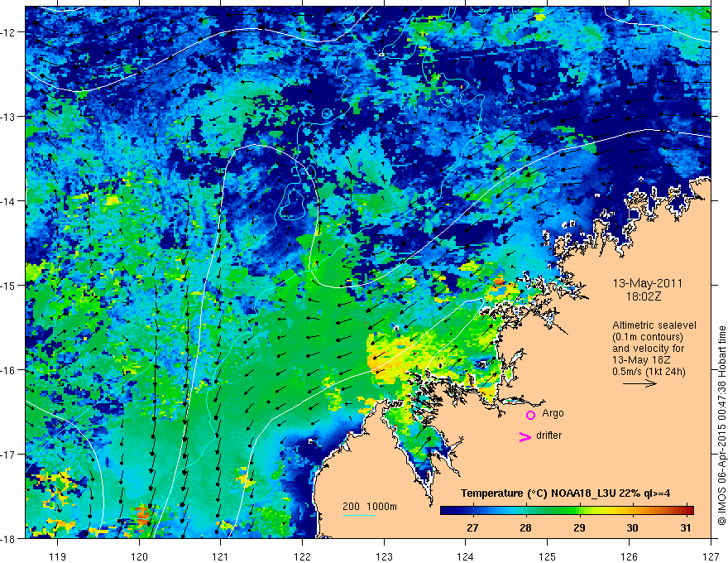
Task: Click the '13-May-2011' date text
Action: [x=647, y=283]
